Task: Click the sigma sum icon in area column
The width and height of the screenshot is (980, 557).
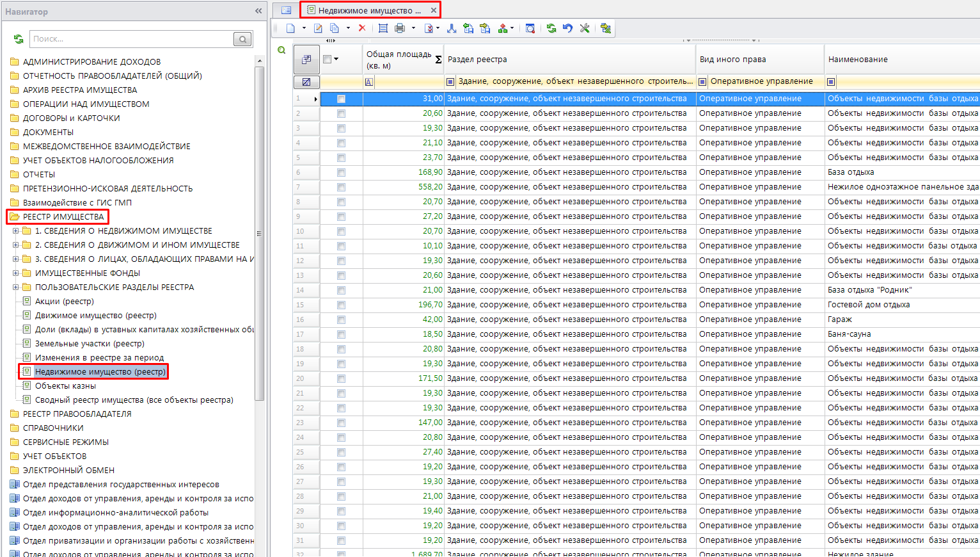Action: [x=438, y=60]
